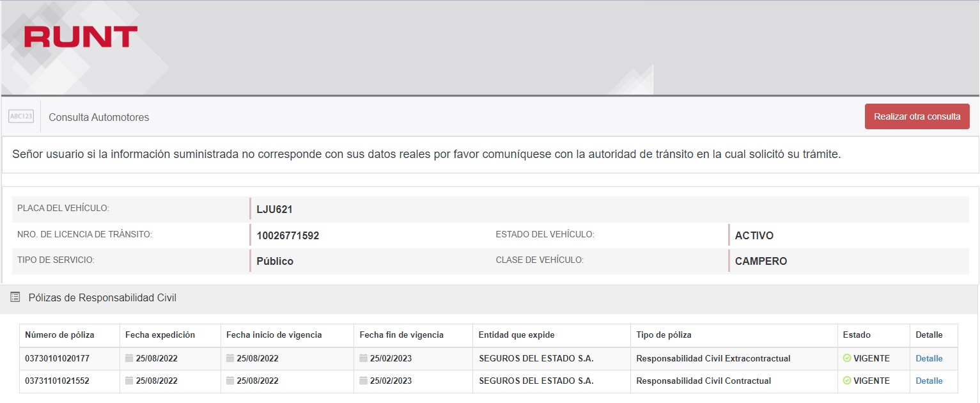Click the ABC123 license plate icon

[x=21, y=116]
